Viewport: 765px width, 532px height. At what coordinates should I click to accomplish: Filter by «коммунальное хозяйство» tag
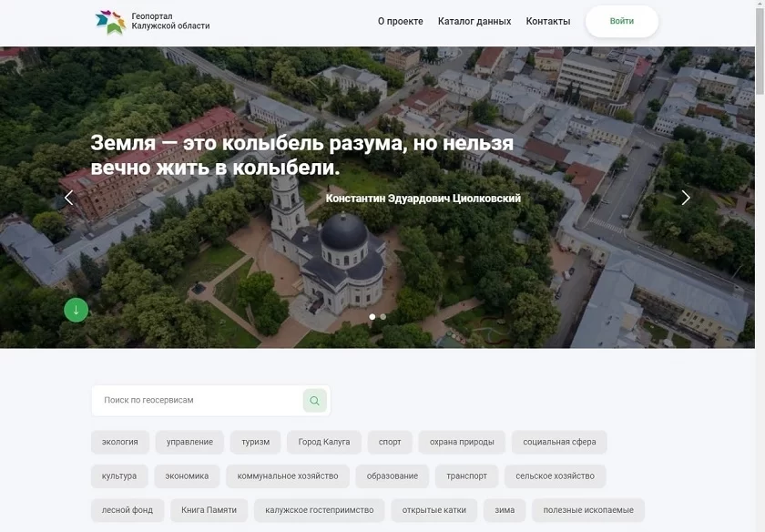click(288, 476)
